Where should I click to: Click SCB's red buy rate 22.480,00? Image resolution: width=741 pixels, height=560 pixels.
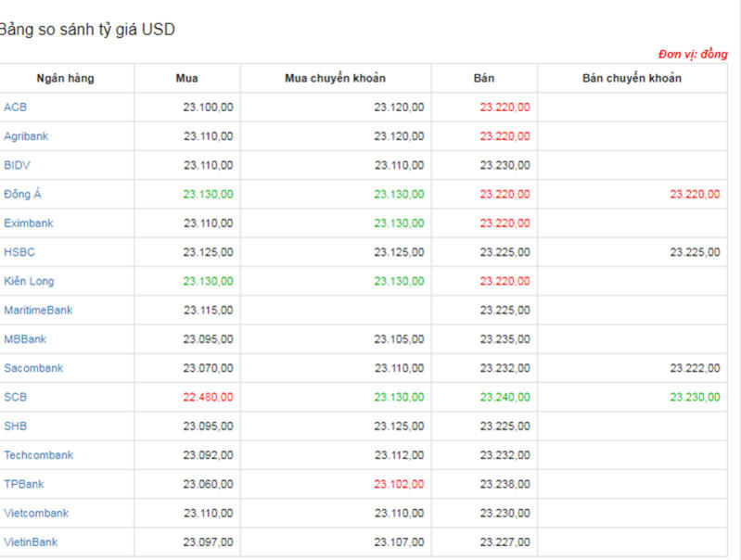click(208, 397)
